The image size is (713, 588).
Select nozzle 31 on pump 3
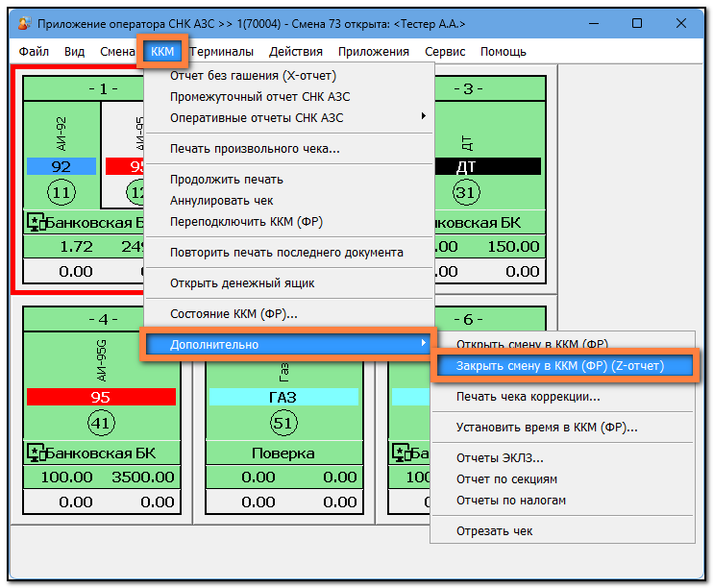[466, 193]
